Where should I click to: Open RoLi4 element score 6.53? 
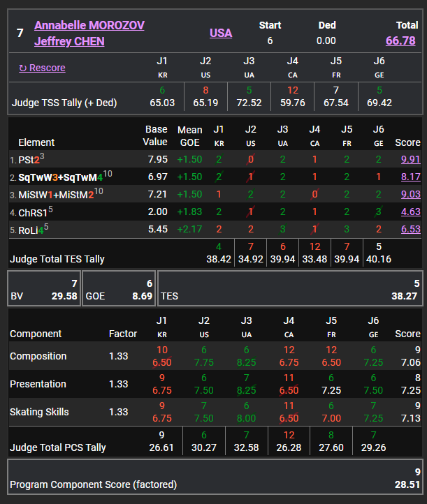click(410, 230)
